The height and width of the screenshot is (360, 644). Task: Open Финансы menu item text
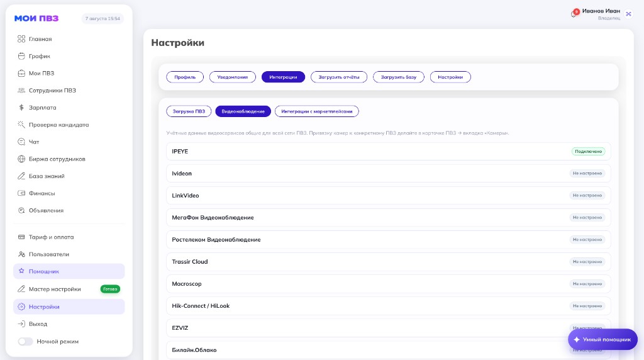42,193
